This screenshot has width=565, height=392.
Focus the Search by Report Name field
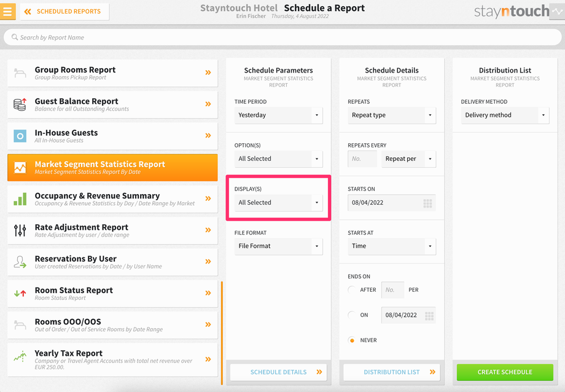[x=282, y=37]
